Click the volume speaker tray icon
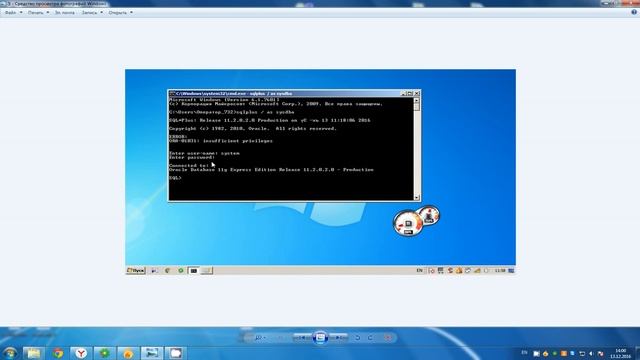 pyautogui.click(x=591, y=353)
